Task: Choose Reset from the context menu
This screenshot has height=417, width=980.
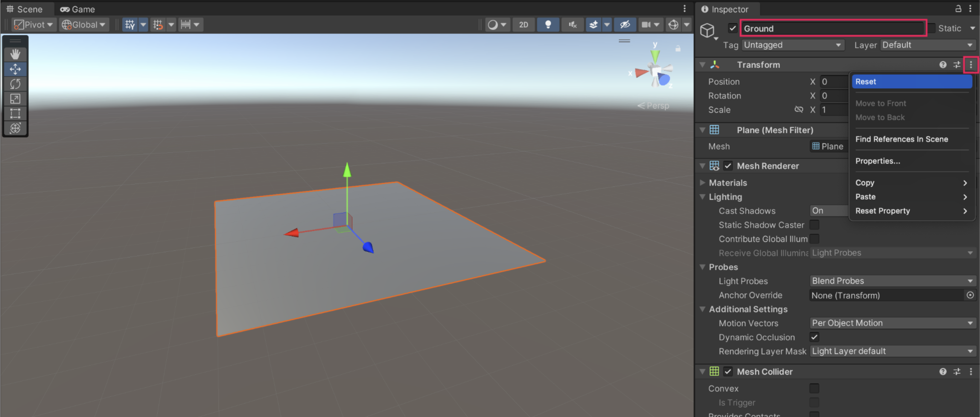Action: pyautogui.click(x=911, y=81)
